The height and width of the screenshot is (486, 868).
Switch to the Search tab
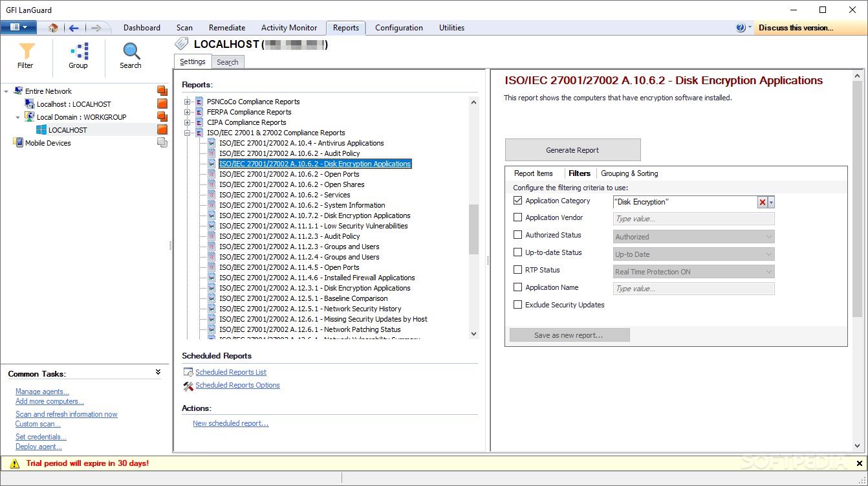228,62
